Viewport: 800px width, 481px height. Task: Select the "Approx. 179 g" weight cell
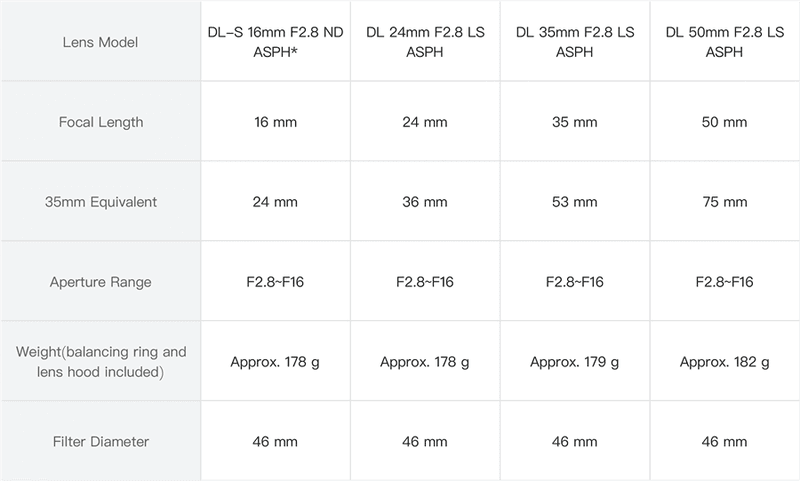pyautogui.click(x=575, y=361)
